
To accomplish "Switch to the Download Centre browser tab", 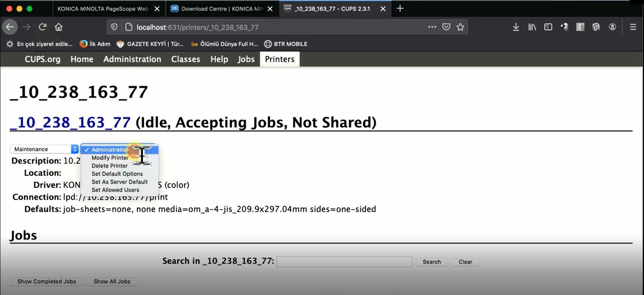I will tap(222, 9).
